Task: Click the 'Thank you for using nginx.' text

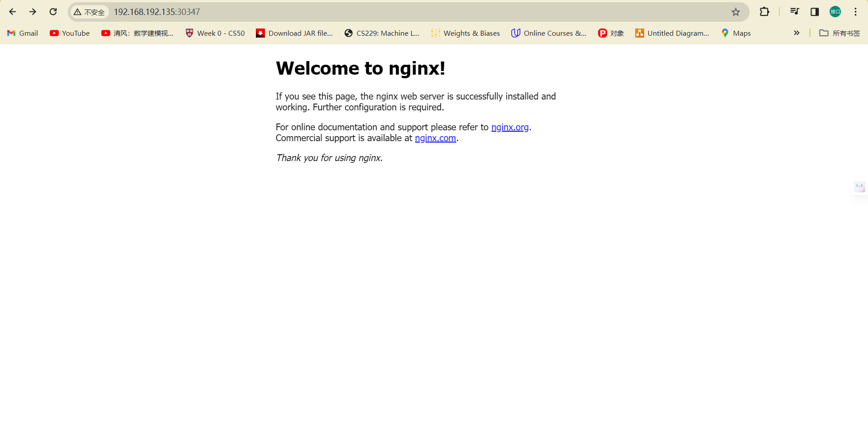Action: pyautogui.click(x=329, y=158)
